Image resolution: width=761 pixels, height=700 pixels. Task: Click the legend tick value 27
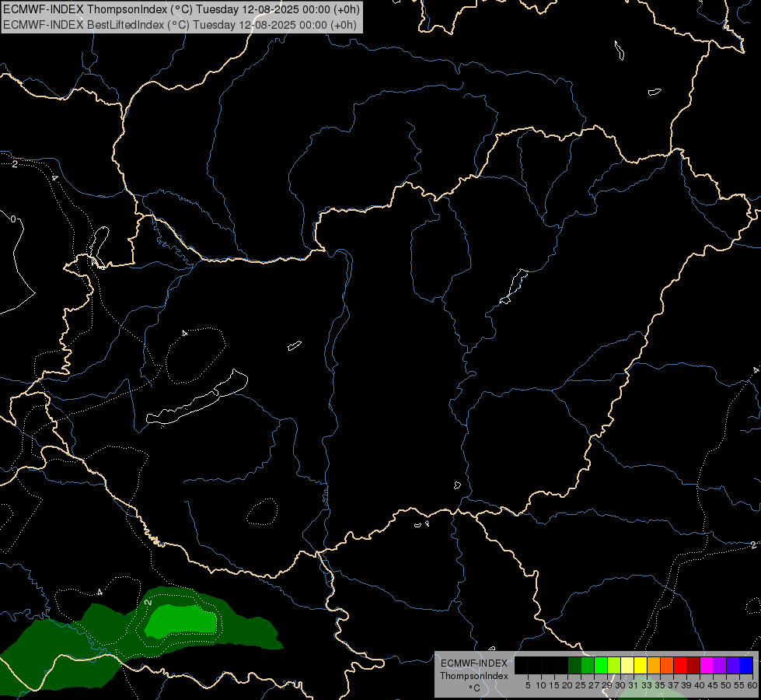click(594, 685)
